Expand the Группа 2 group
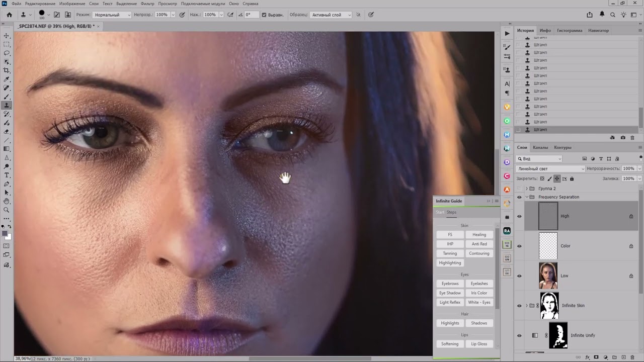The width and height of the screenshot is (644, 362). 526,189
